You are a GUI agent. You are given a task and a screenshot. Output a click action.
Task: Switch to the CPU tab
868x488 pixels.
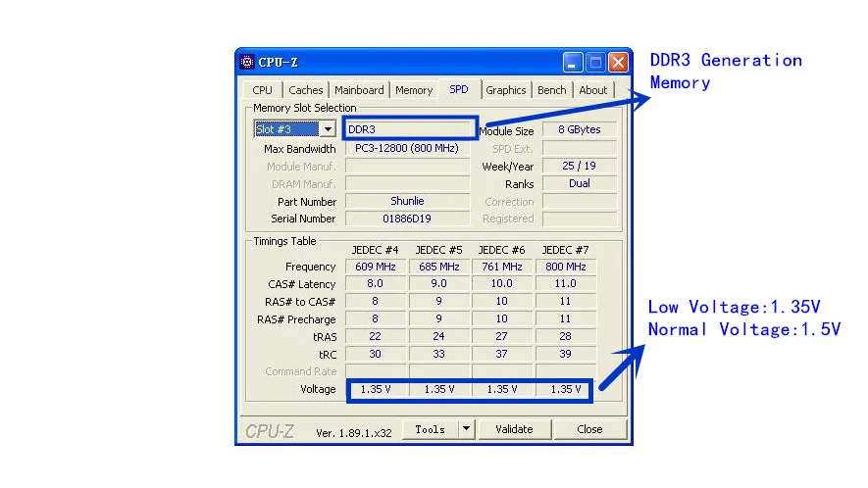click(x=263, y=90)
